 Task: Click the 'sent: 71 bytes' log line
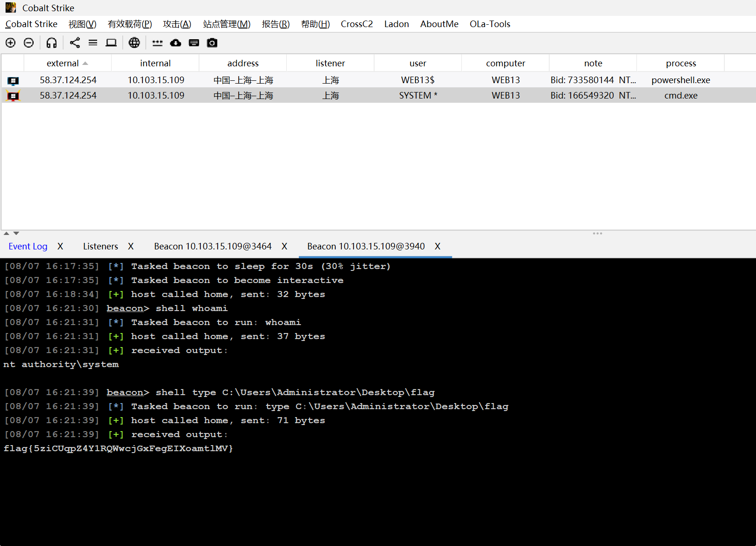[165, 420]
